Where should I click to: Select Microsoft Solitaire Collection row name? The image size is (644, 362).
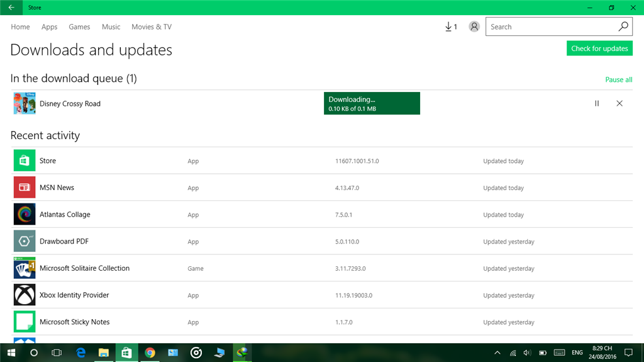click(x=85, y=268)
